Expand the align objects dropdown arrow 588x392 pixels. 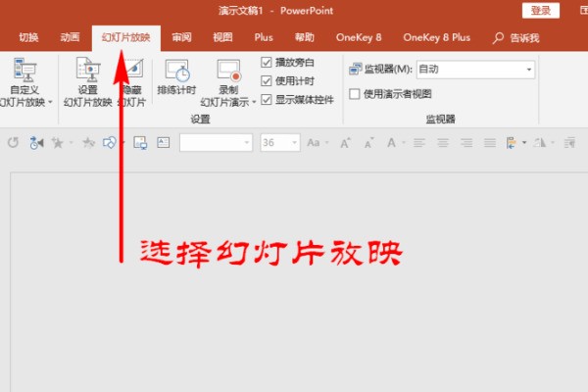pyautogui.click(x=524, y=142)
